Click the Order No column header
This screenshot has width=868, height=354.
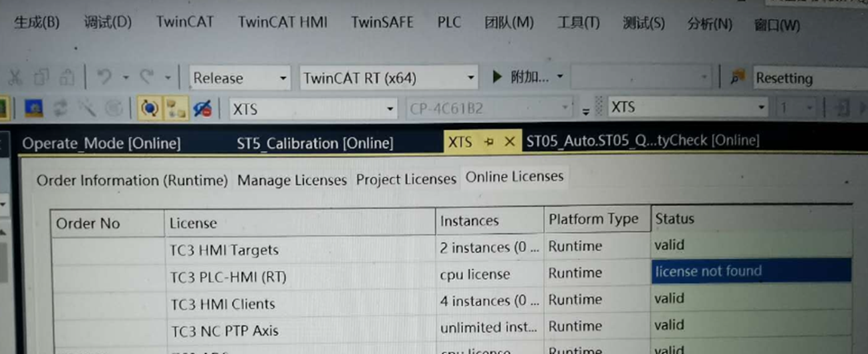[x=108, y=223]
